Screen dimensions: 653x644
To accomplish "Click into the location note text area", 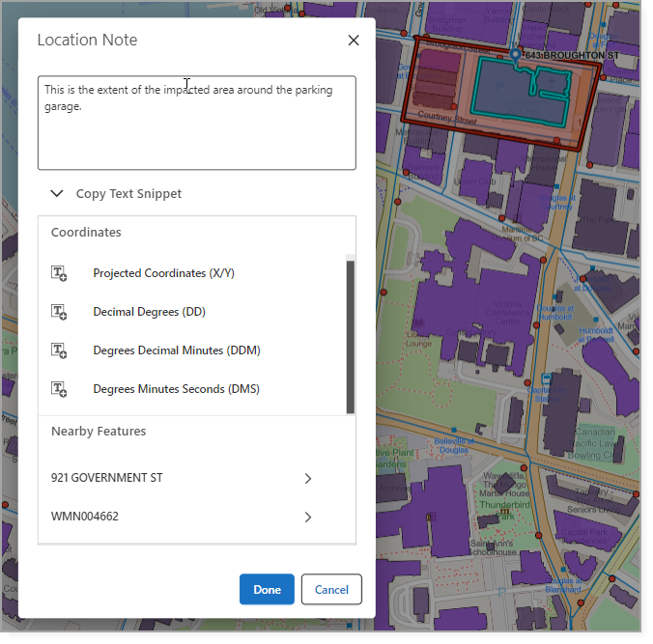I will (197, 123).
